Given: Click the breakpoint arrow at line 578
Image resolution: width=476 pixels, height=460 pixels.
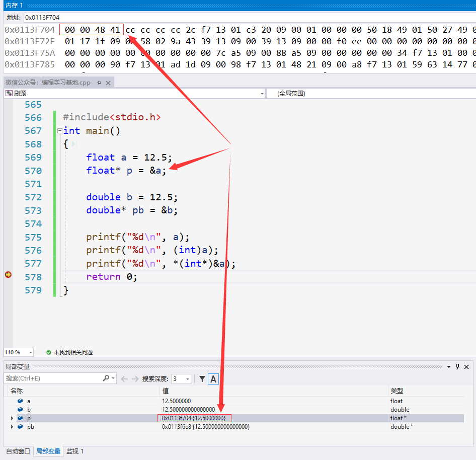Looking at the screenshot, I should click(8, 275).
